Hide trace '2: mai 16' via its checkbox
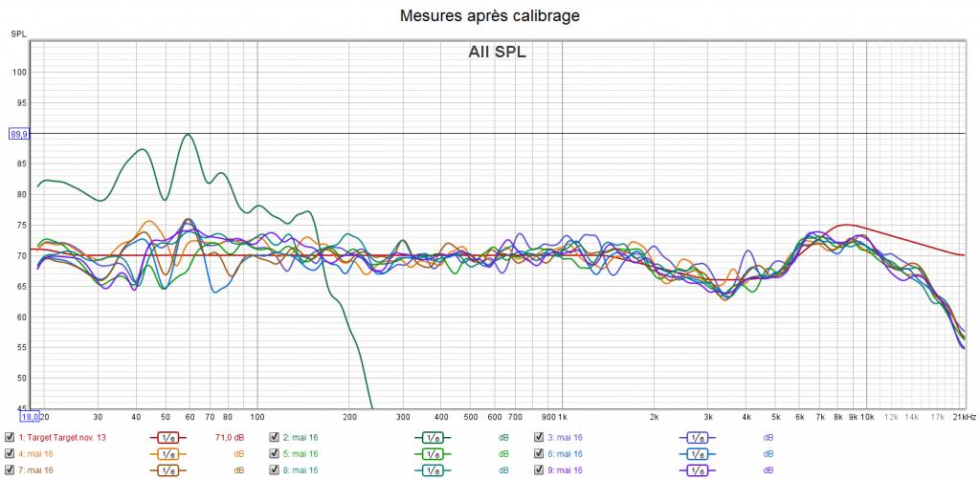The height and width of the screenshot is (480, 980). pyautogui.click(x=274, y=438)
